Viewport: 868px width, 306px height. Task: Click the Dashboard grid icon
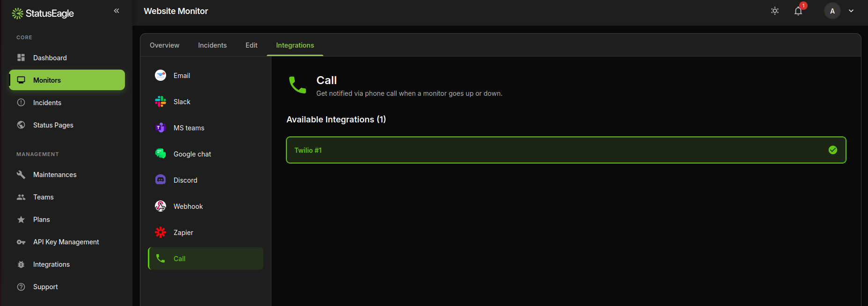pyautogui.click(x=21, y=57)
